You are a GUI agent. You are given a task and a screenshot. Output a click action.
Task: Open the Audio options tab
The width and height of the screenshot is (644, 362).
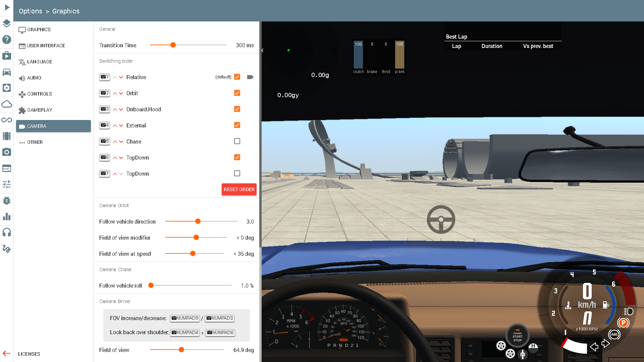(x=53, y=78)
